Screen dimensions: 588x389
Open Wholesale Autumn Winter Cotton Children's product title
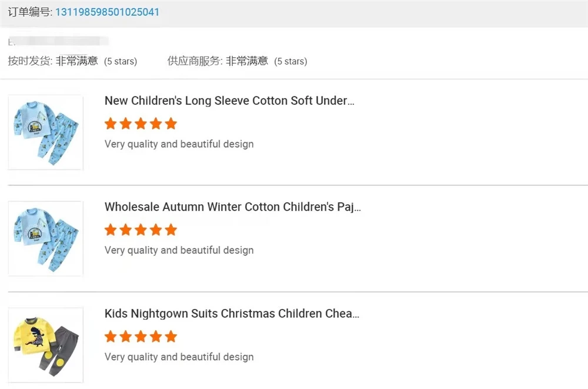[x=232, y=207]
